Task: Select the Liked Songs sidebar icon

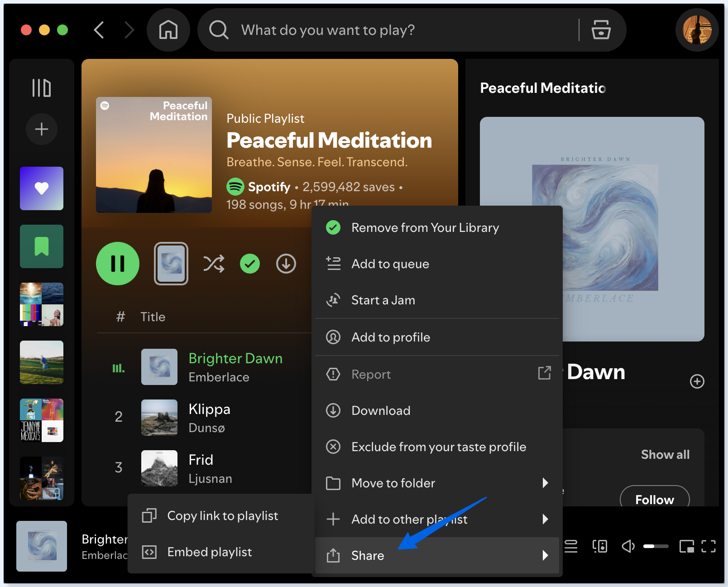Action: point(41,188)
